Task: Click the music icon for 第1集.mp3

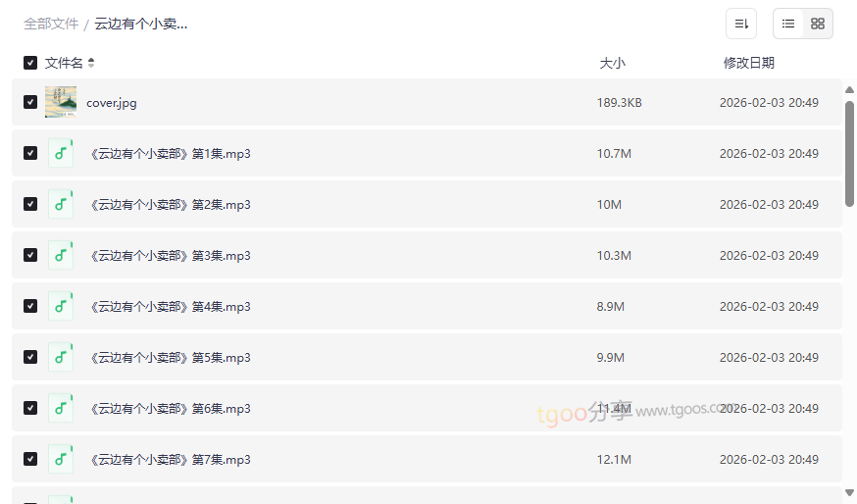Action: click(61, 153)
